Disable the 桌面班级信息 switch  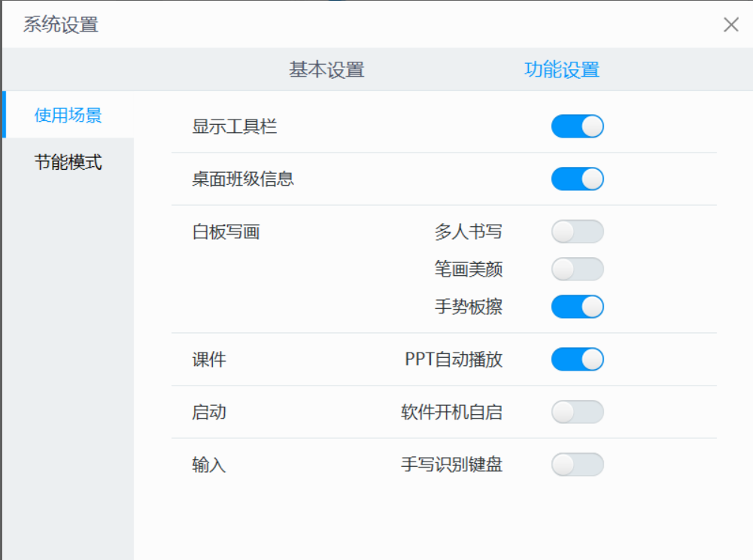[x=577, y=179]
